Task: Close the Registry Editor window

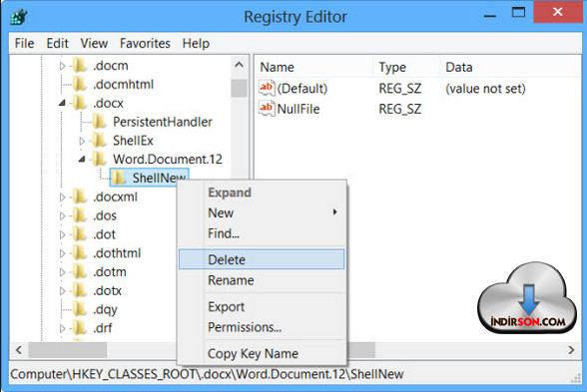Action: (557, 12)
